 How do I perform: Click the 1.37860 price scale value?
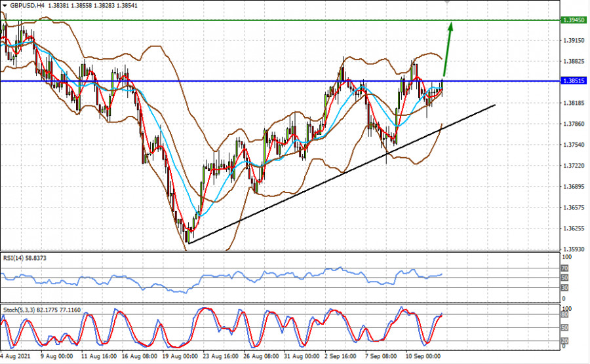coord(574,123)
